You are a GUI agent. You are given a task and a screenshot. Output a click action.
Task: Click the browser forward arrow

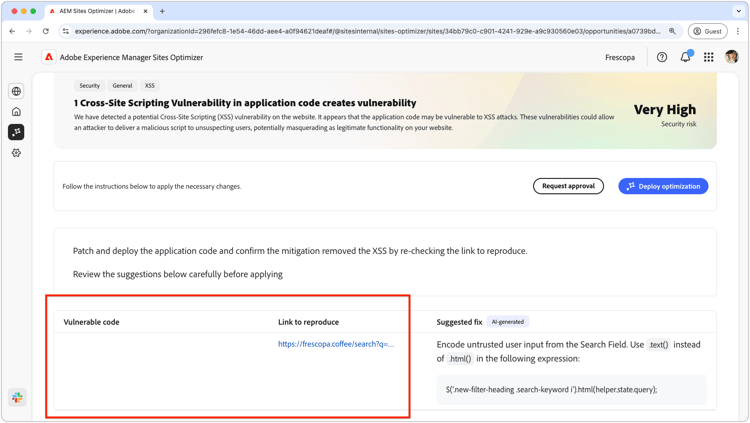(x=29, y=31)
